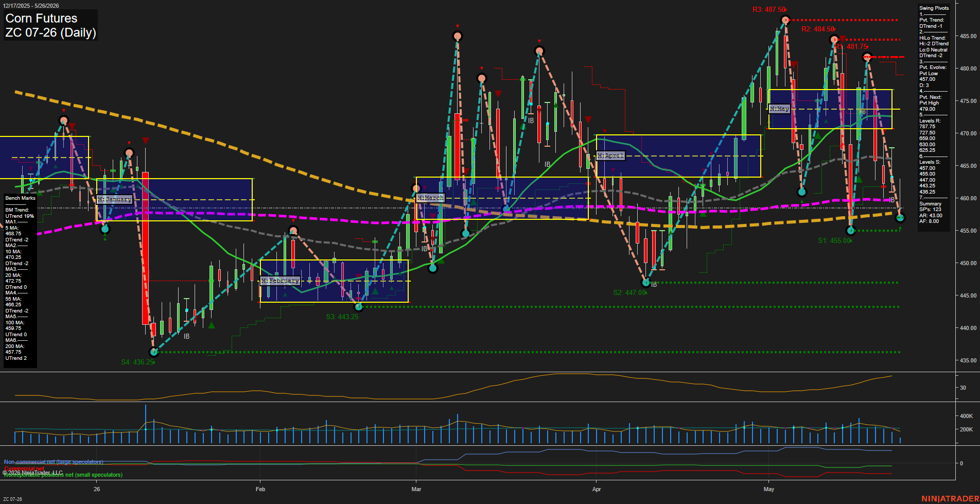Image resolution: width=980 pixels, height=504 pixels.
Task: Click the Bench Marks panel heading
Action: (21, 198)
